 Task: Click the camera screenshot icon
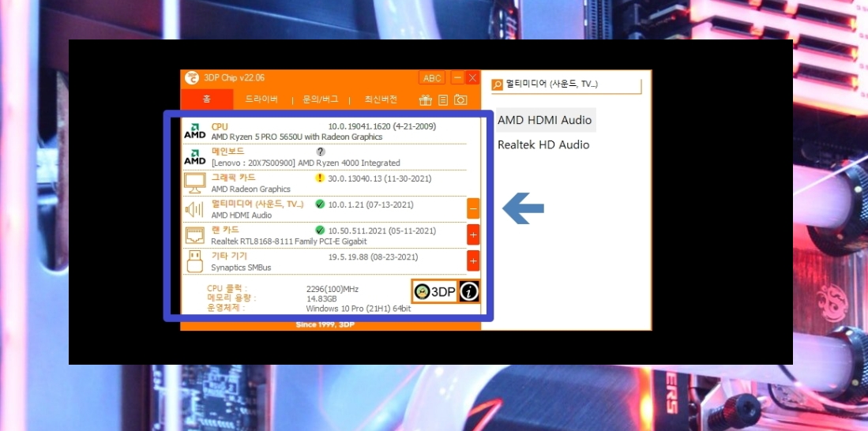pyautogui.click(x=460, y=100)
